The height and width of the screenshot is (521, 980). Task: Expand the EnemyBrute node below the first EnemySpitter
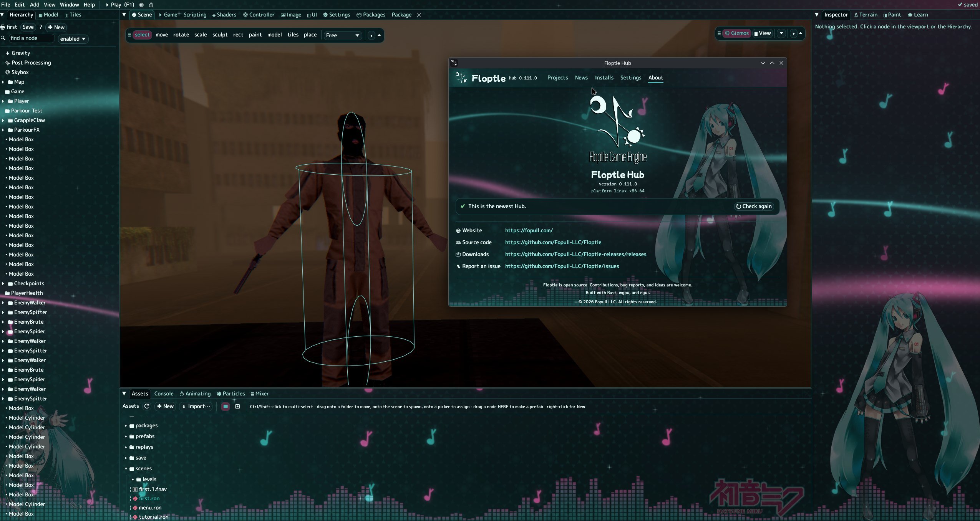(x=3, y=322)
